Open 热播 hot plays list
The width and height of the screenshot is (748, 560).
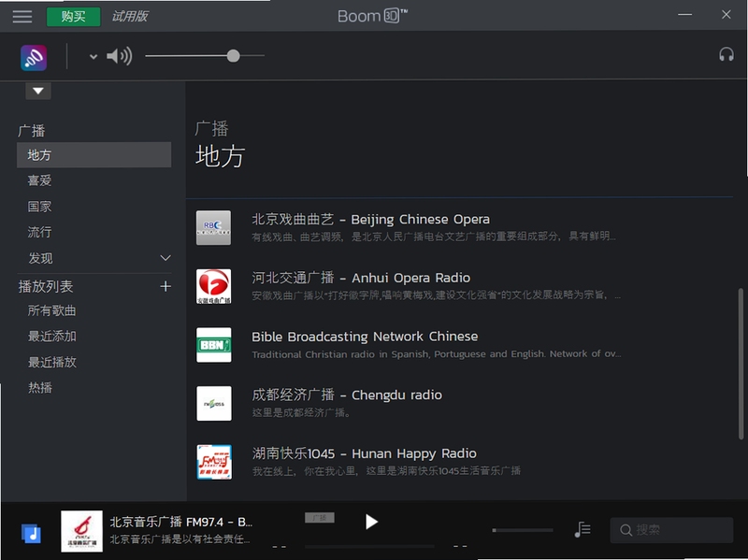[x=40, y=387]
